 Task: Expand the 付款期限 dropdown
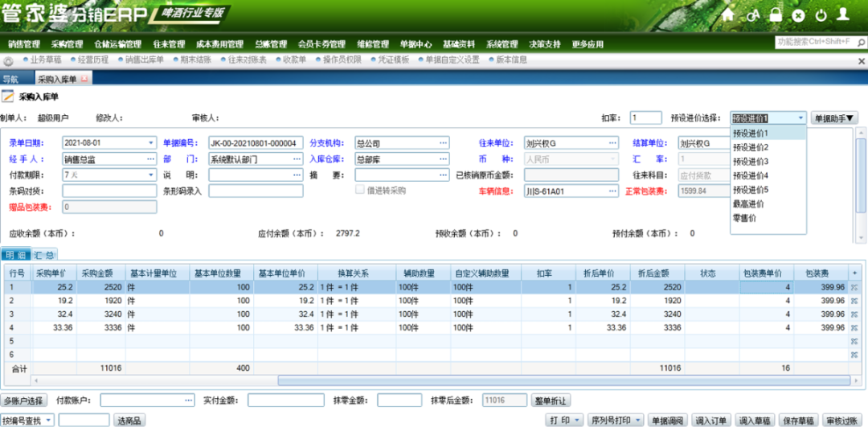click(152, 175)
